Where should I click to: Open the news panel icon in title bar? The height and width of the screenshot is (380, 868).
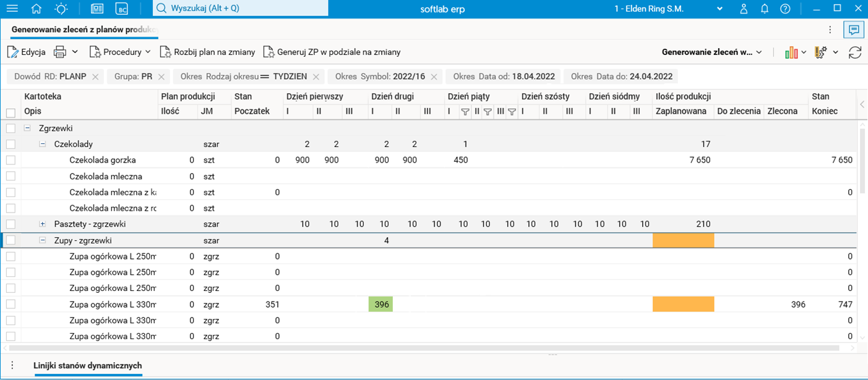97,9
